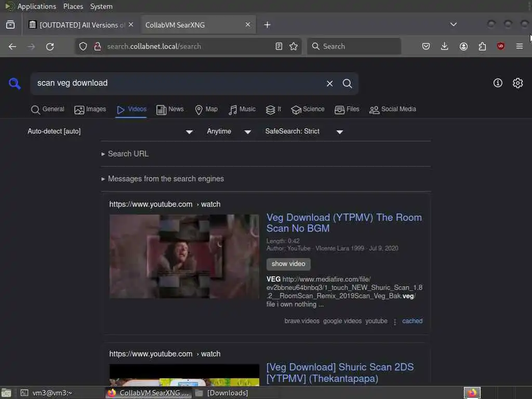Image resolution: width=532 pixels, height=399 pixels.
Task: Switch to the News search category
Action: click(170, 109)
